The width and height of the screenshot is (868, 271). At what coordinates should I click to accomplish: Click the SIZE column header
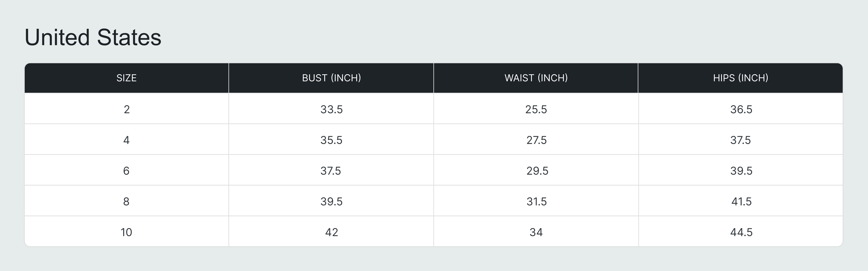(x=126, y=78)
